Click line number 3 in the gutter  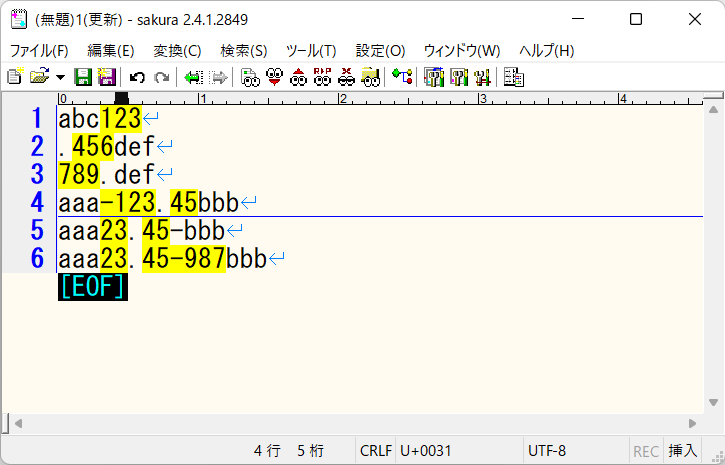click(37, 174)
